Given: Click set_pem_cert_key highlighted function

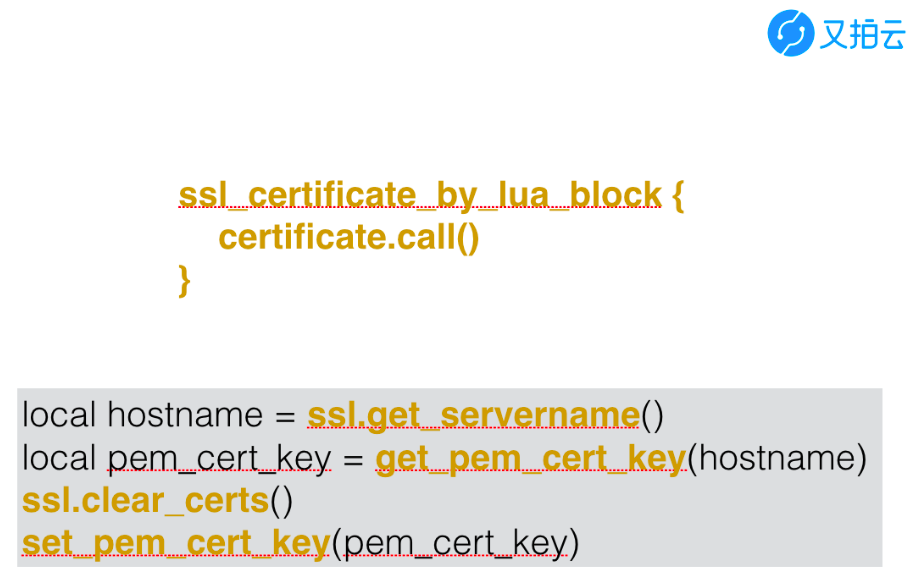Looking at the screenshot, I should tap(176, 544).
